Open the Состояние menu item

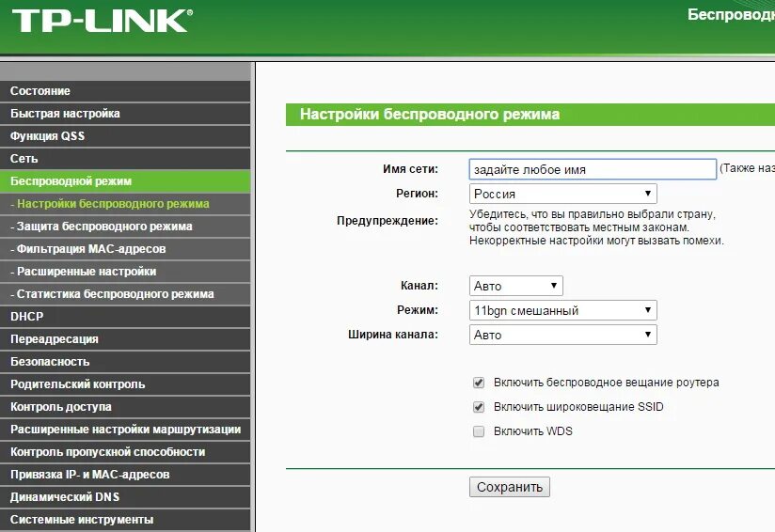point(125,91)
